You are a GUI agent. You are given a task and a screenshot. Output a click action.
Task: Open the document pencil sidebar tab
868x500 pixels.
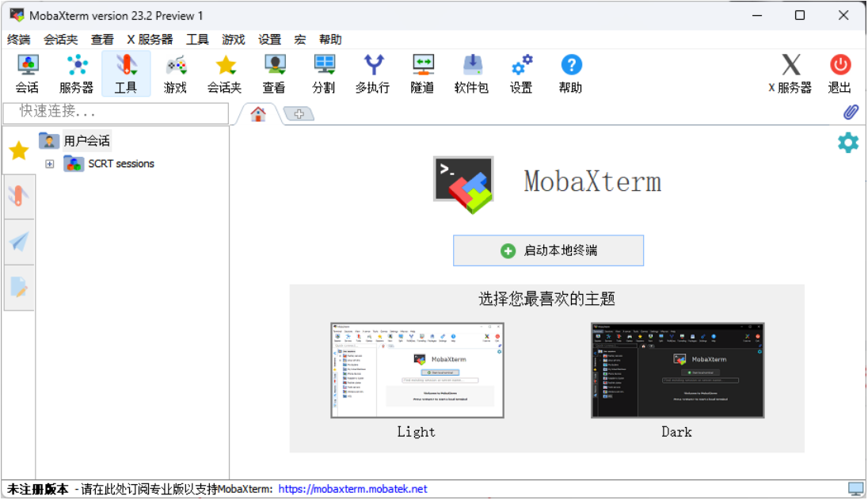(19, 288)
